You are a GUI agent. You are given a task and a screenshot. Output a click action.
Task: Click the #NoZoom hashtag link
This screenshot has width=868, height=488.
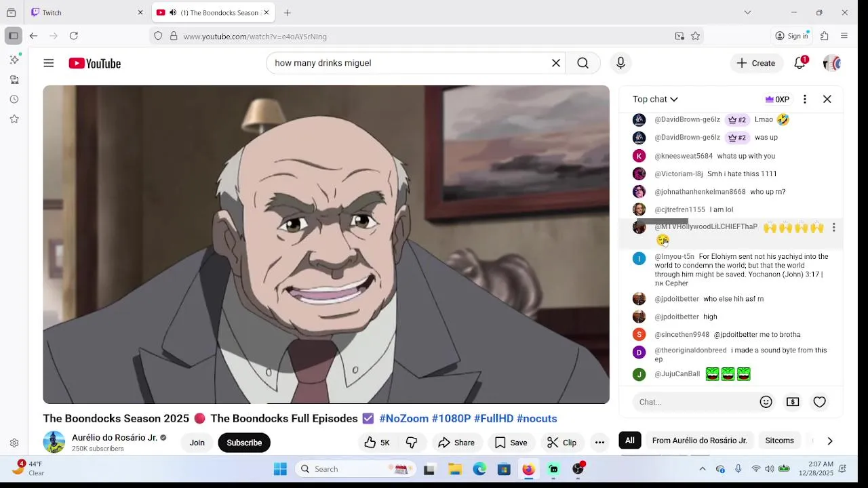[x=403, y=418]
